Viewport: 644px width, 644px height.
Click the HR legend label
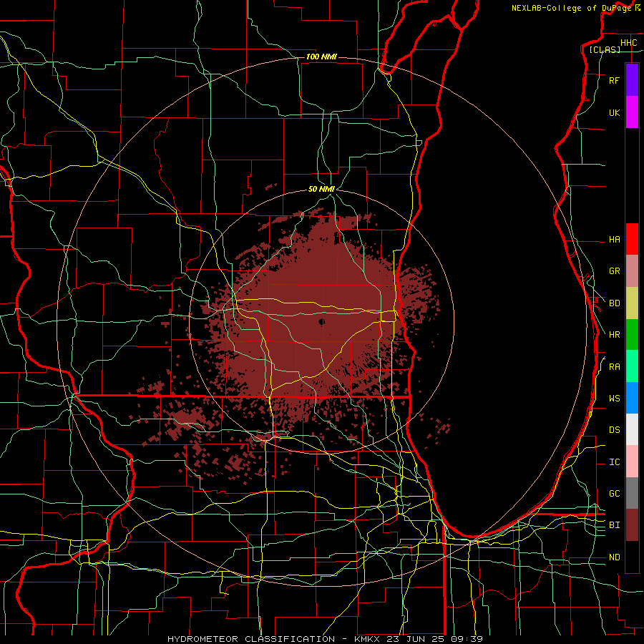tap(614, 335)
